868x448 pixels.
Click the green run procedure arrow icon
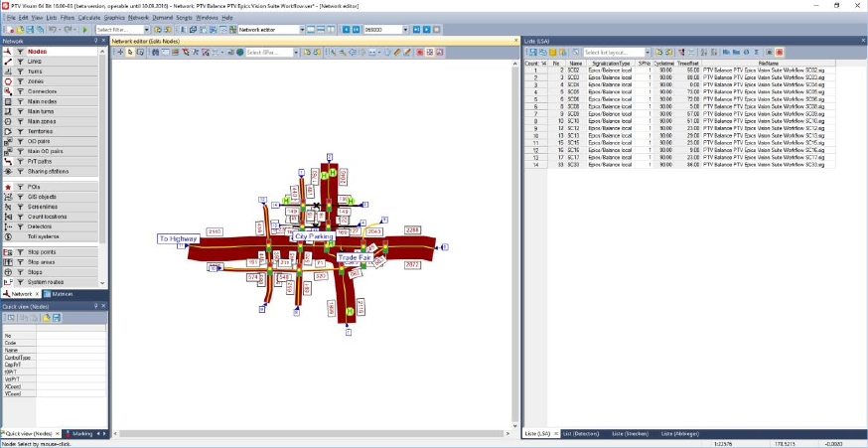85,30
